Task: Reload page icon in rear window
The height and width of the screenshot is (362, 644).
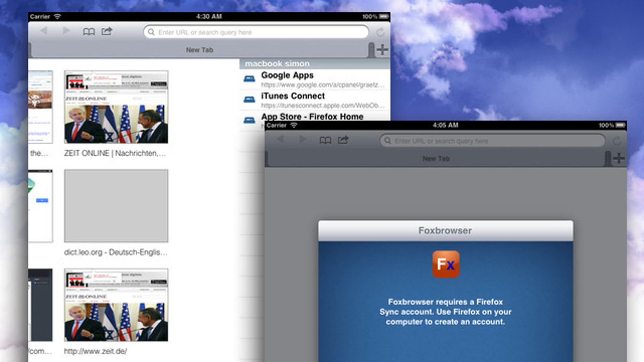Action: tap(380, 32)
